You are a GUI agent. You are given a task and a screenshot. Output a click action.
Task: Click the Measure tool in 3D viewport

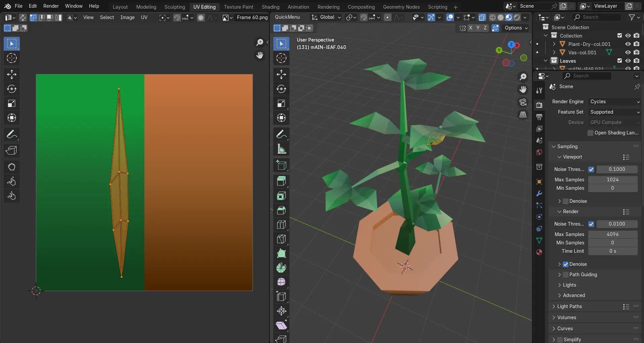(x=281, y=149)
